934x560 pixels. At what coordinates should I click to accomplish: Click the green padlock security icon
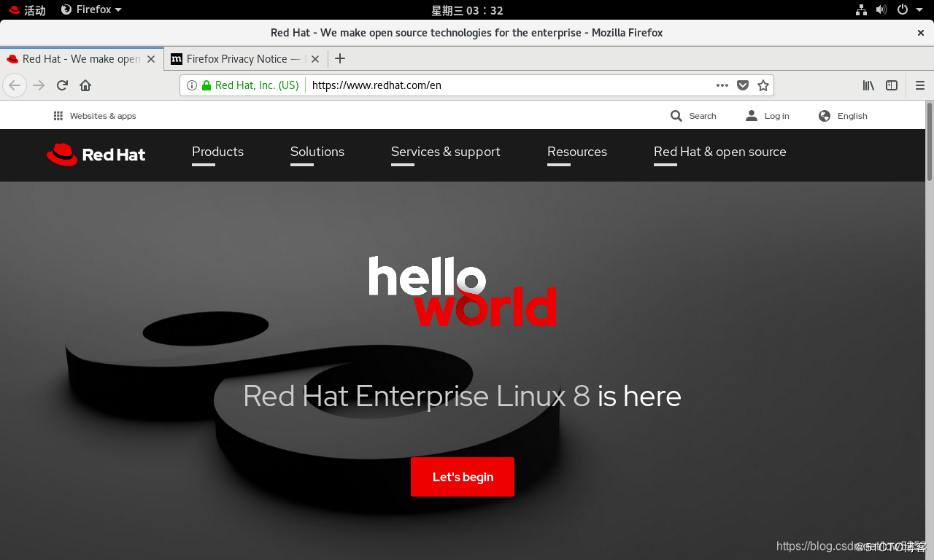[207, 85]
